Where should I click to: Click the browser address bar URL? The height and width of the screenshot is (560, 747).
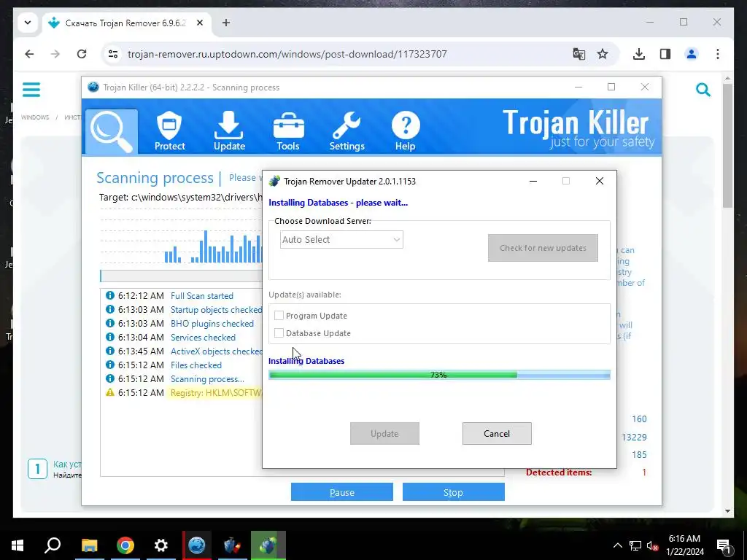click(287, 54)
